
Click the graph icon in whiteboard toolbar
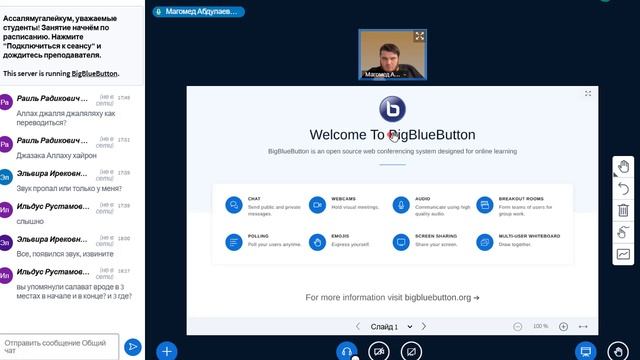tap(623, 254)
